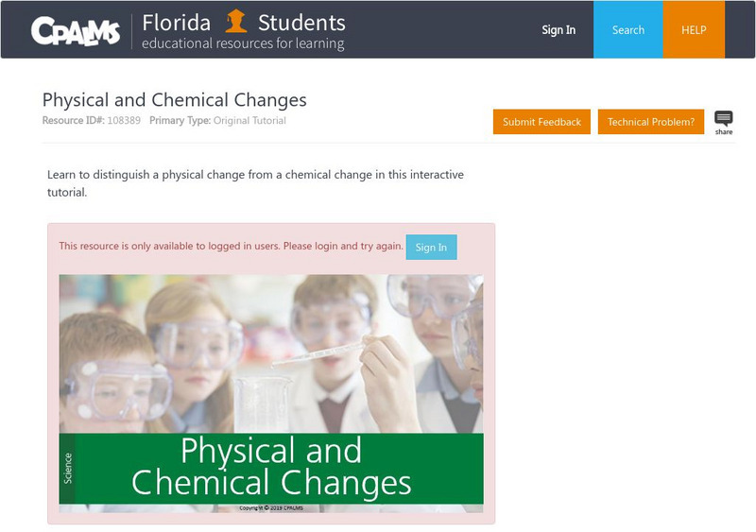Click the Florida Students site title

point(244,22)
